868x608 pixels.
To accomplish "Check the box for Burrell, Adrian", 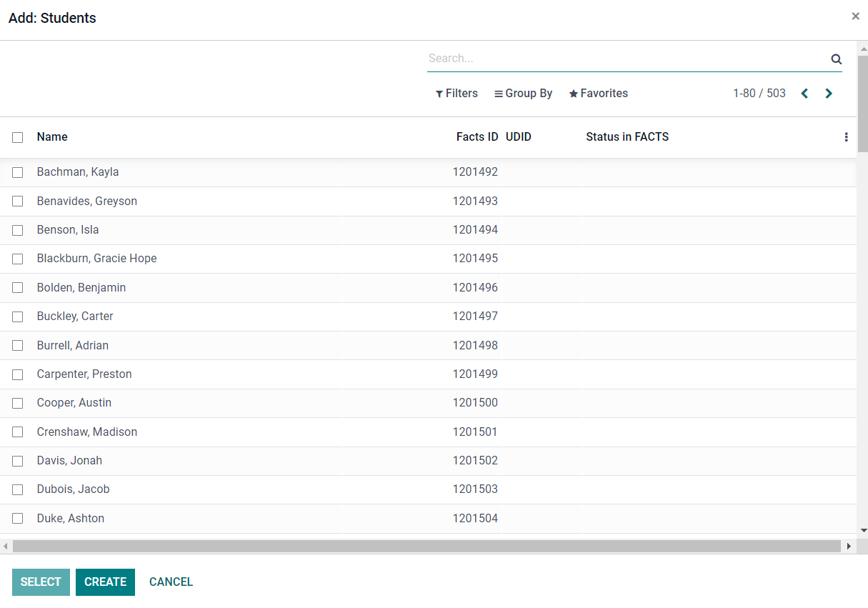I will (x=18, y=346).
